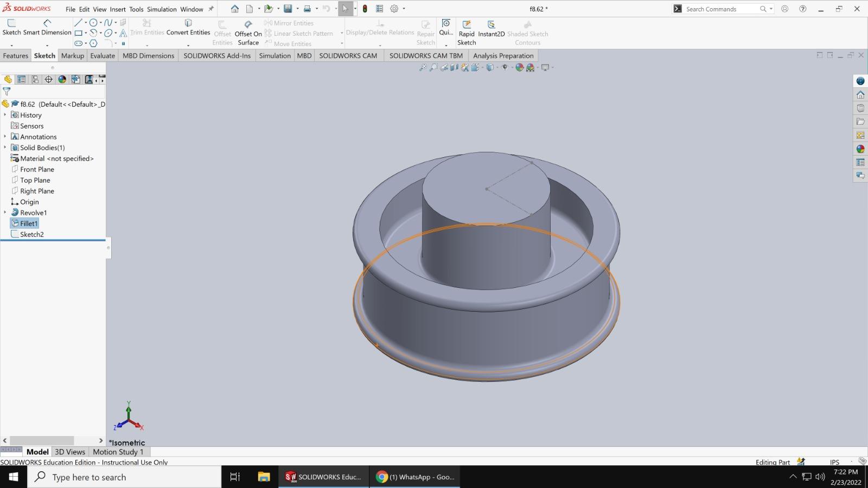Click the Spline sketch tool
The height and width of the screenshot is (488, 868).
click(x=108, y=22)
